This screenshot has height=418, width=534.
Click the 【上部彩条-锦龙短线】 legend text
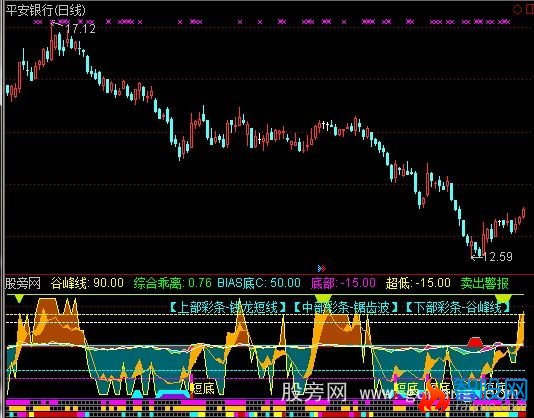click(228, 308)
